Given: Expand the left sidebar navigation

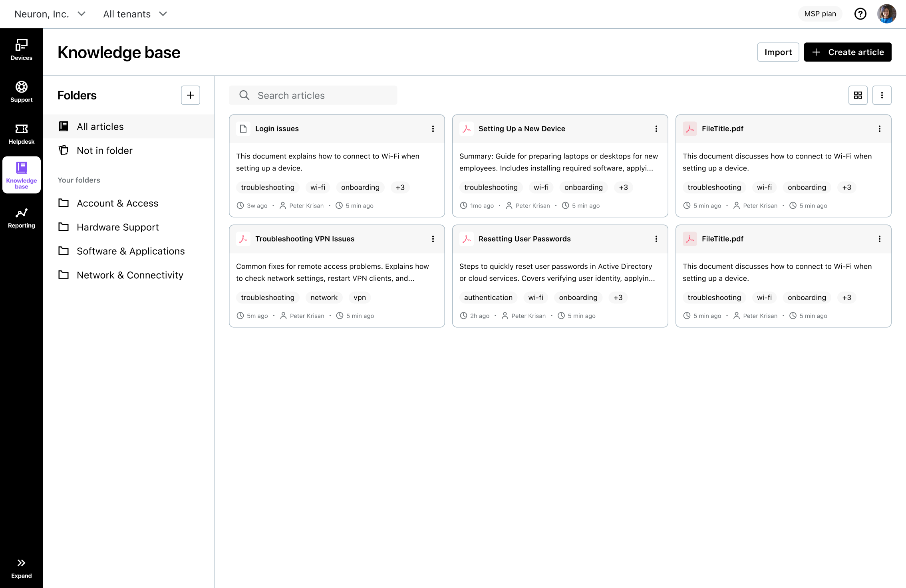Looking at the screenshot, I should click(x=22, y=568).
